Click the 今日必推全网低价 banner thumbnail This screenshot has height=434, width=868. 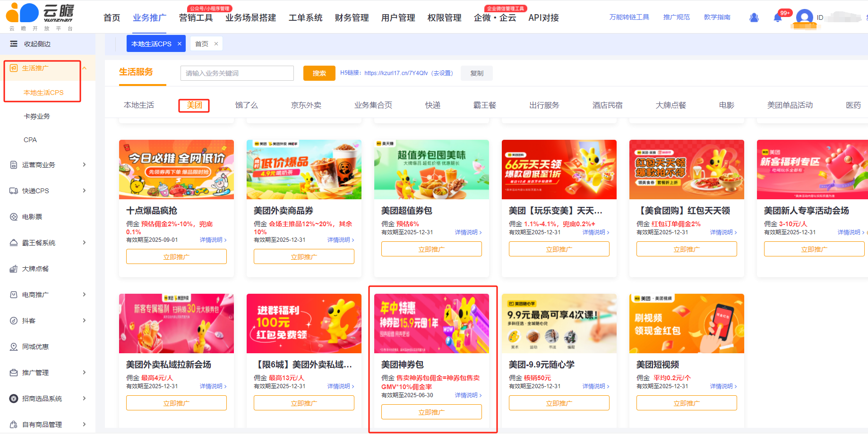coord(176,170)
